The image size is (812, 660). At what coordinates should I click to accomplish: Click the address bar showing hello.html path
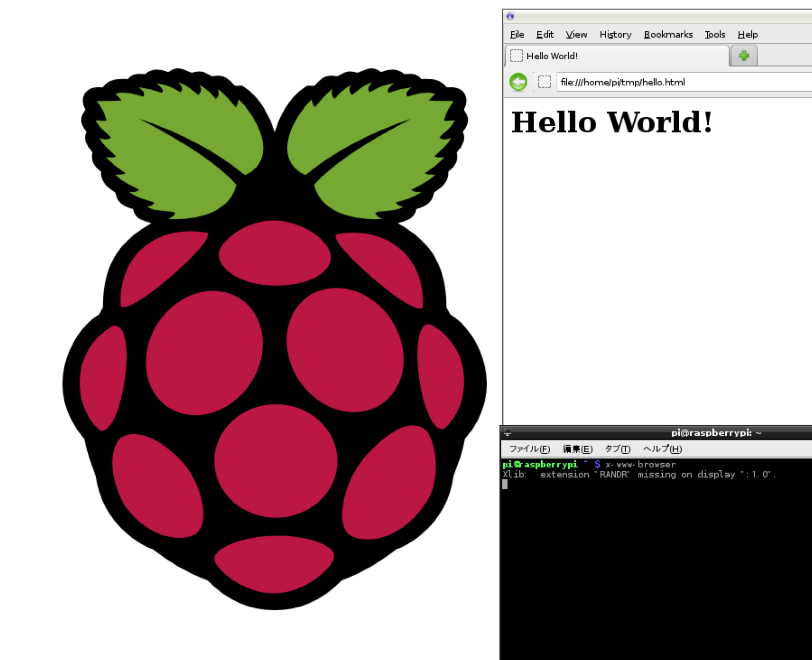tap(684, 82)
